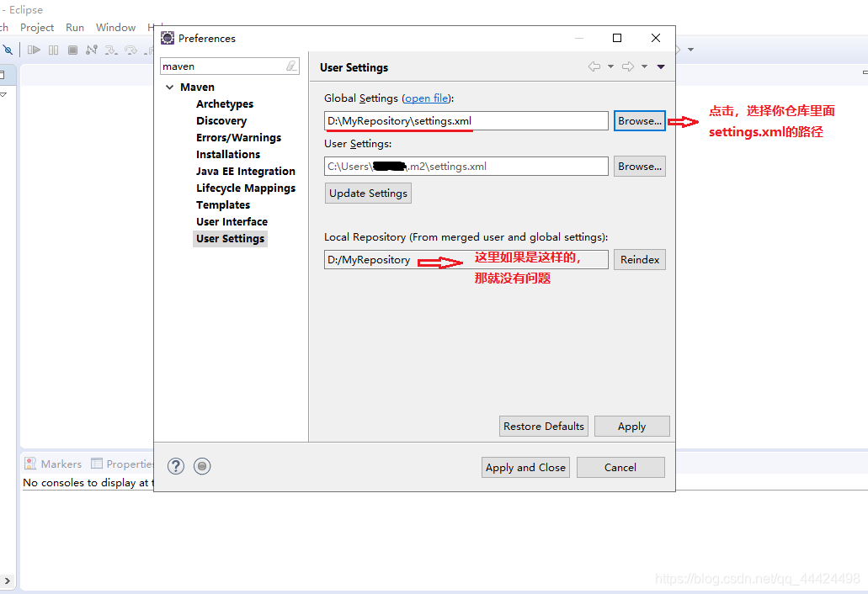This screenshot has height=594, width=868.
Task: Open the Preferences help question mark icon
Action: tap(176, 466)
